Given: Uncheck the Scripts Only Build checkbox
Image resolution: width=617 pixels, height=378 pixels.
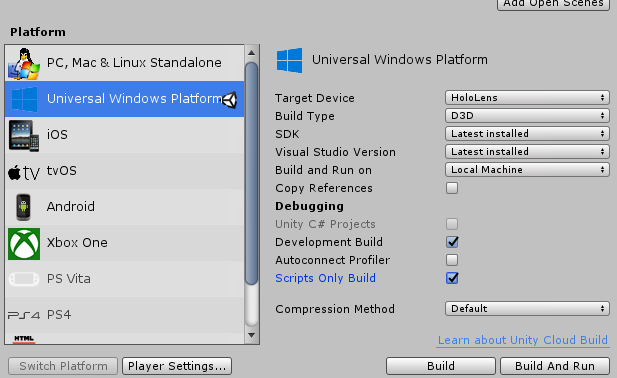Looking at the screenshot, I should (x=452, y=278).
